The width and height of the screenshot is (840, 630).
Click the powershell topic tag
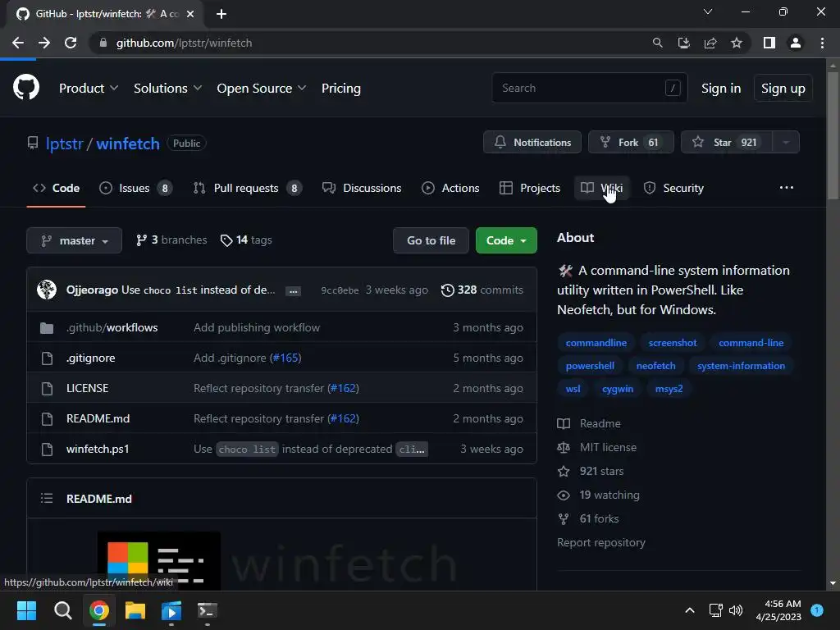point(590,366)
